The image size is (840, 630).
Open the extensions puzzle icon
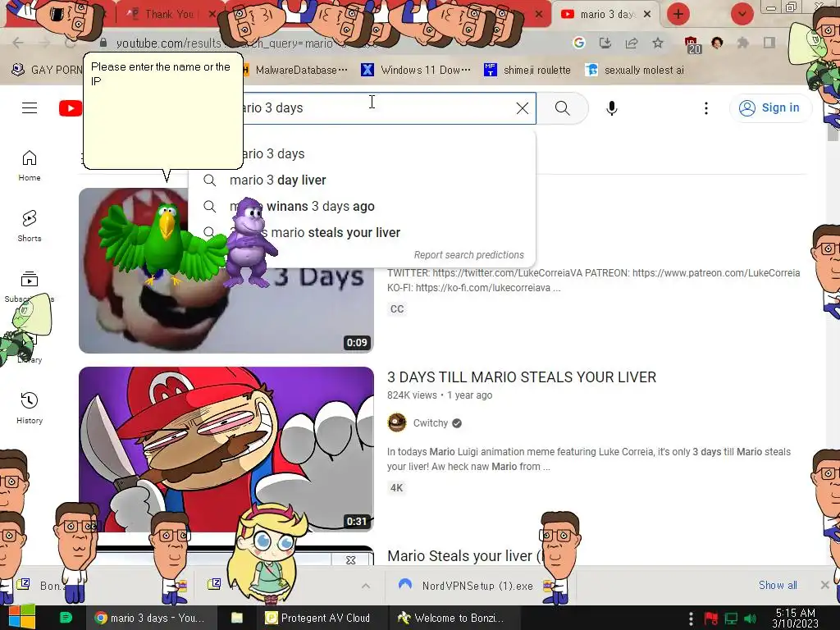(x=743, y=43)
